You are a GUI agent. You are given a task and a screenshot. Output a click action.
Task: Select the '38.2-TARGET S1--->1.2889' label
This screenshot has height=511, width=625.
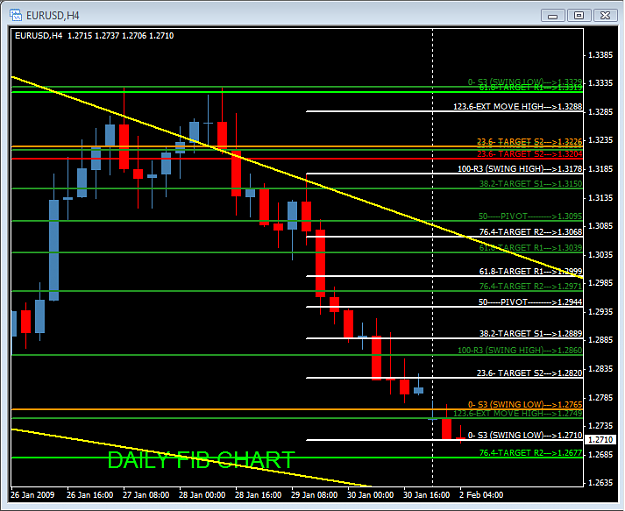click(x=531, y=333)
